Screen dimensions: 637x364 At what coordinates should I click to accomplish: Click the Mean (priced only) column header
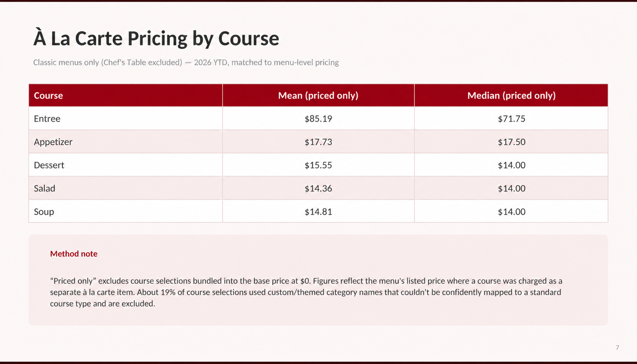coord(318,95)
